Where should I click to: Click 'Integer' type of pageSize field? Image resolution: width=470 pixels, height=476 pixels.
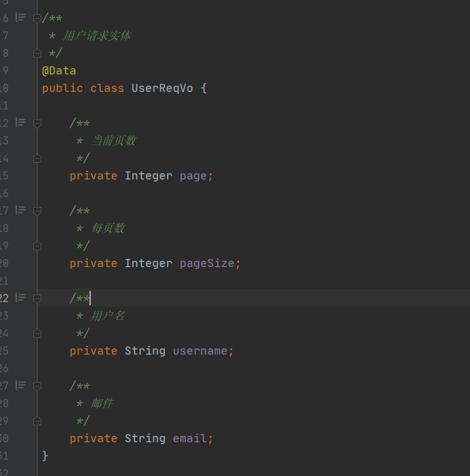pyautogui.click(x=148, y=263)
